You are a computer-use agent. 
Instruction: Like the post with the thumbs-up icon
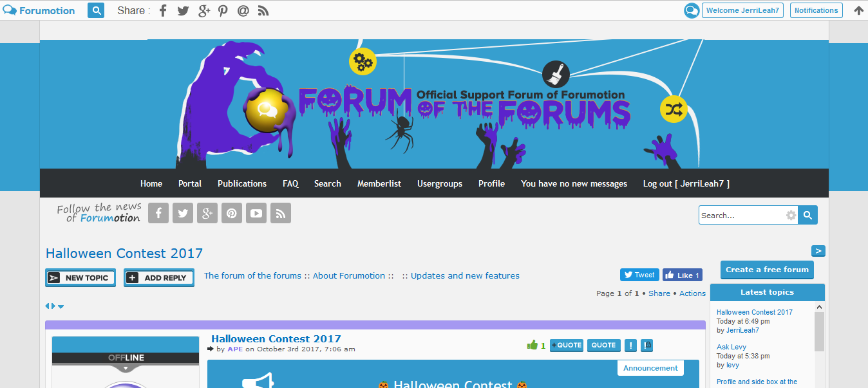532,345
